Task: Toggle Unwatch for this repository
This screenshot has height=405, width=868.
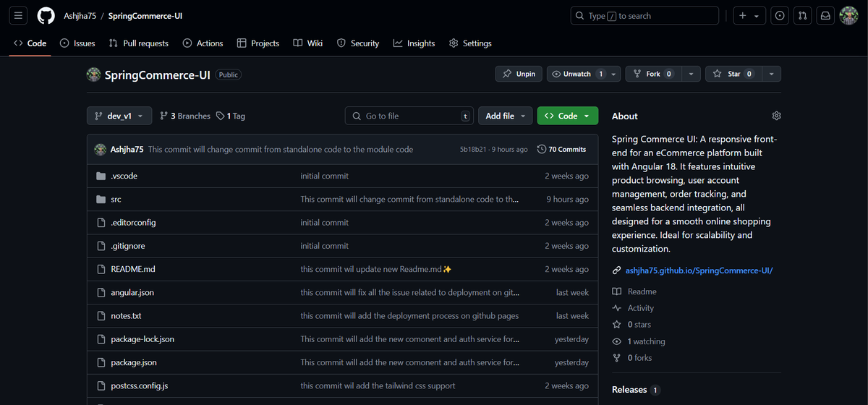Action: pyautogui.click(x=577, y=74)
